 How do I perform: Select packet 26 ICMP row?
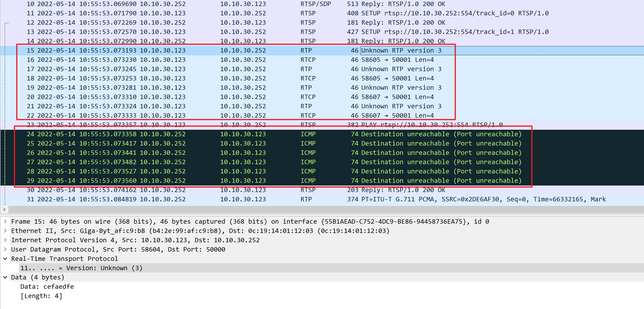[x=322, y=153]
